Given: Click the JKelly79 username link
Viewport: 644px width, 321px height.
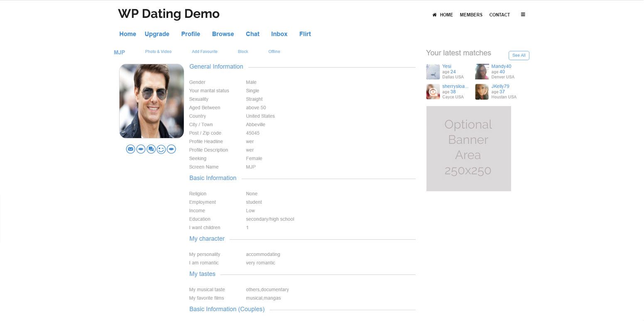Looking at the screenshot, I should pos(500,86).
